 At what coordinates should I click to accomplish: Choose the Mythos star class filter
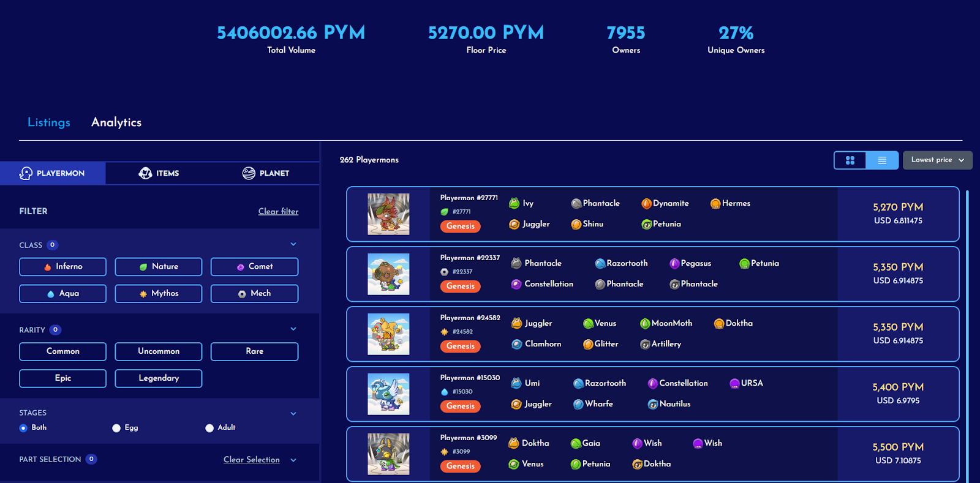tap(158, 294)
